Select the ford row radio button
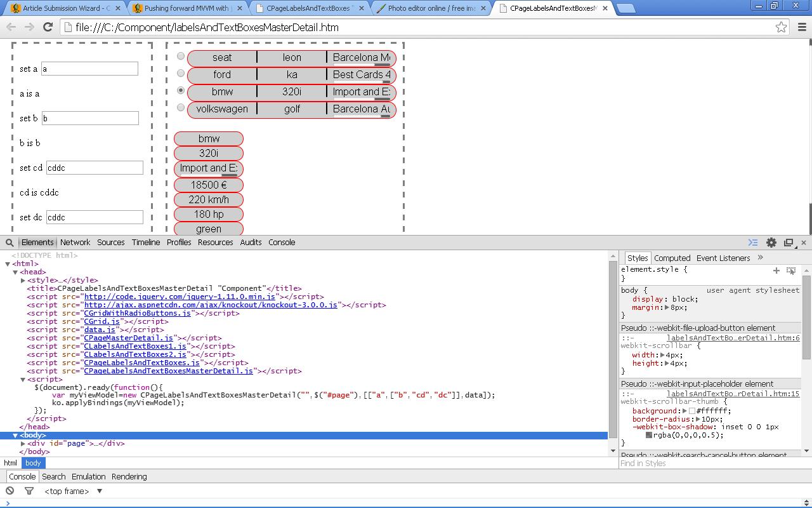Image resolution: width=812 pixels, height=508 pixels. tap(181, 74)
